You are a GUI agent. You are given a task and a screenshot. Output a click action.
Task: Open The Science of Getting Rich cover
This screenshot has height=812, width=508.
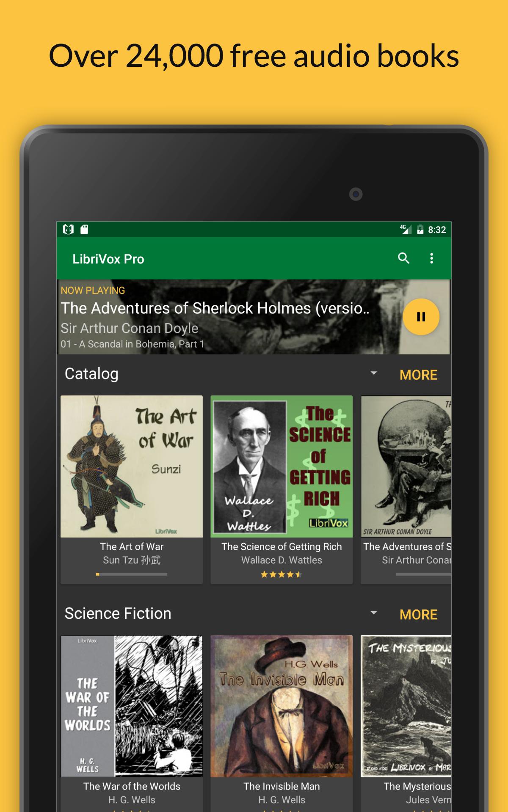click(282, 466)
